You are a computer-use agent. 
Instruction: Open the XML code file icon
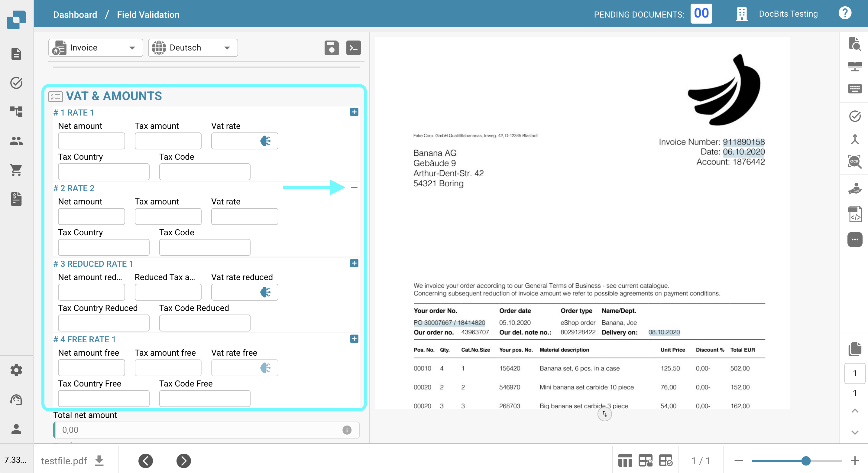click(854, 214)
